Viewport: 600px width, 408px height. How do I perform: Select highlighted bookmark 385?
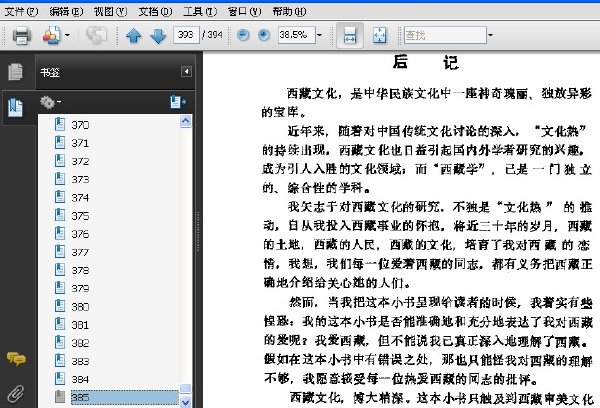click(124, 397)
